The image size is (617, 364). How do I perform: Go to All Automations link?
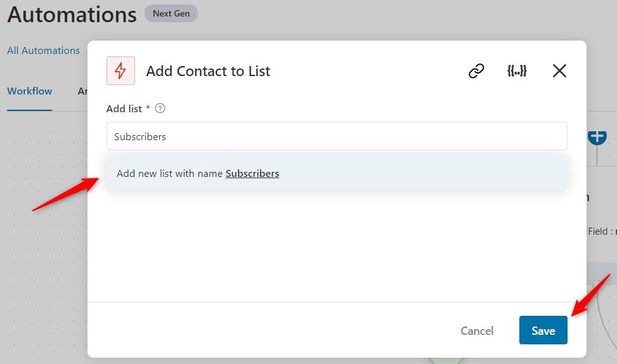43,50
